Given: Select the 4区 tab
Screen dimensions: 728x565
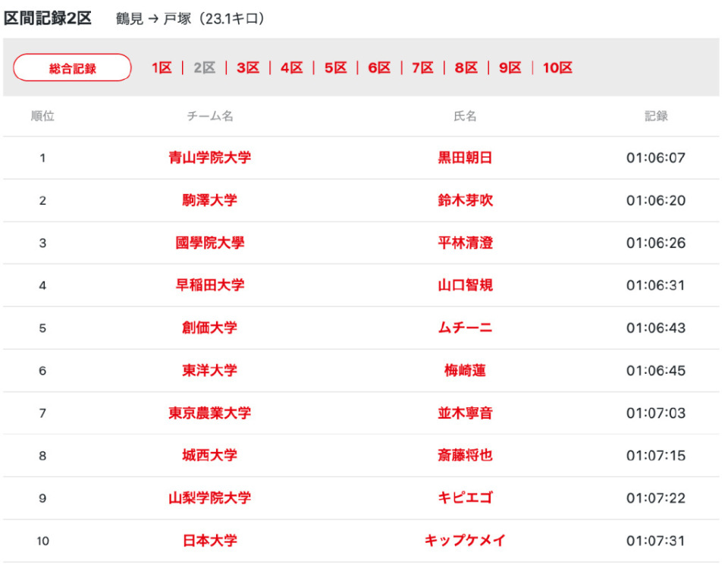Looking at the screenshot, I should [291, 68].
